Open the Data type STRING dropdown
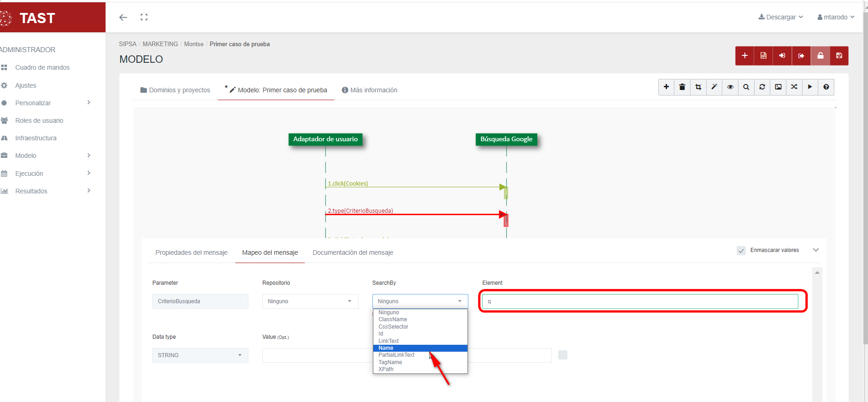Image resolution: width=868 pixels, height=402 pixels. click(200, 355)
